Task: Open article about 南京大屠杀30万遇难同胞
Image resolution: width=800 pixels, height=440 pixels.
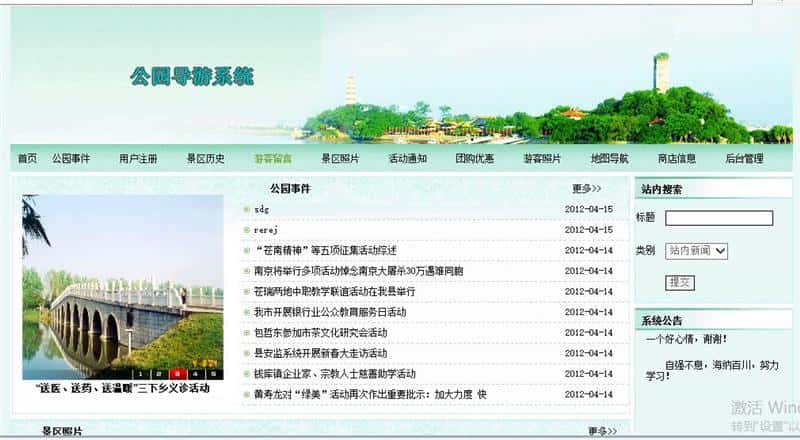Action: pyautogui.click(x=359, y=271)
